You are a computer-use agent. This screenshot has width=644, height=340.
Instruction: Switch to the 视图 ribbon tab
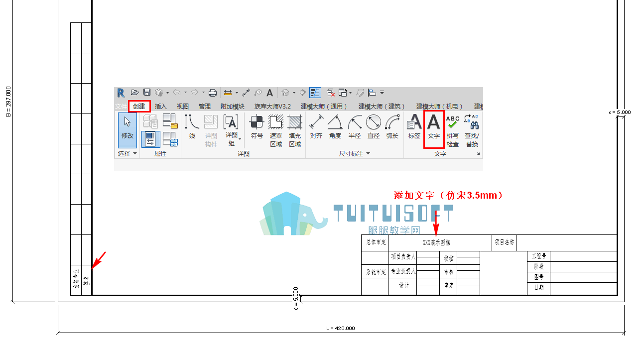coord(183,107)
